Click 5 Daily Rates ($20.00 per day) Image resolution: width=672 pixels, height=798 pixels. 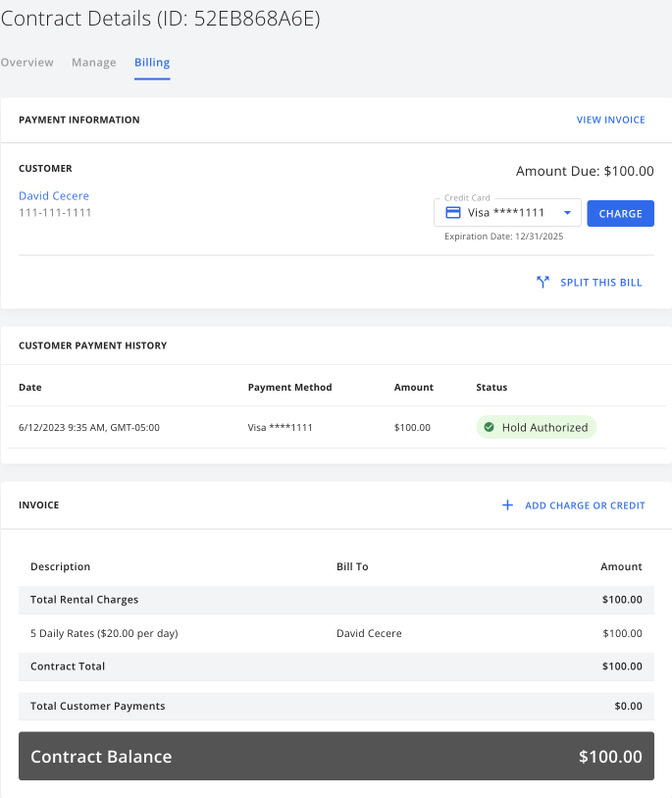click(x=104, y=634)
